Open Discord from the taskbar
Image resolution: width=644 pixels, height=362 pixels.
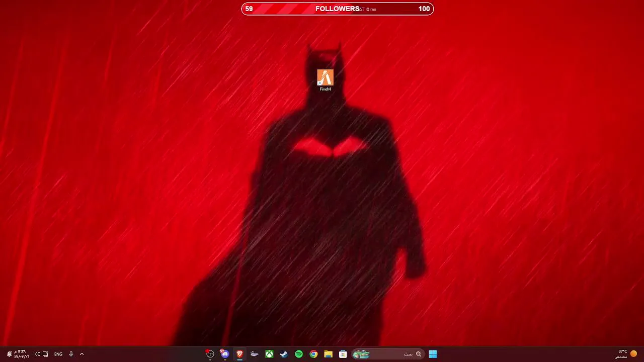coord(224,354)
